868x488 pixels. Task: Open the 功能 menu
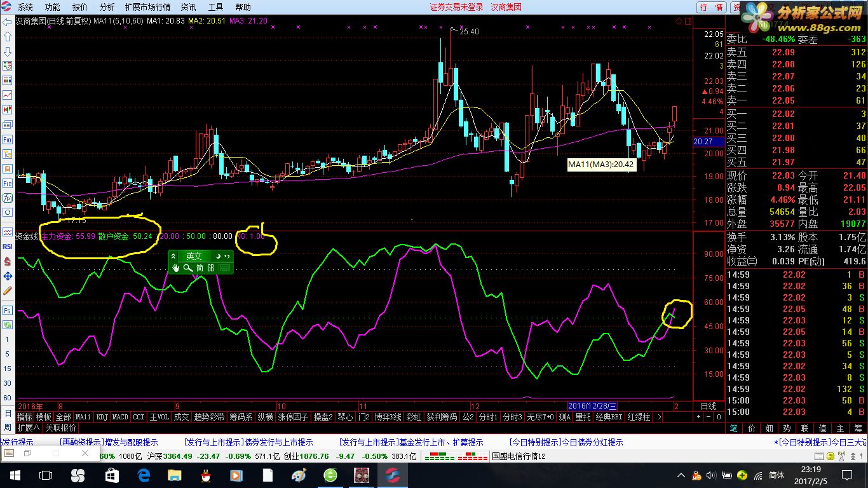pyautogui.click(x=53, y=7)
